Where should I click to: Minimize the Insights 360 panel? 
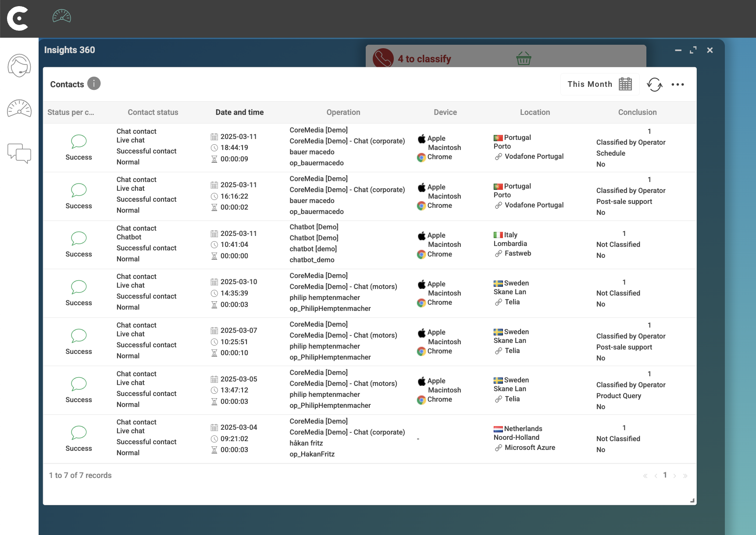point(678,50)
